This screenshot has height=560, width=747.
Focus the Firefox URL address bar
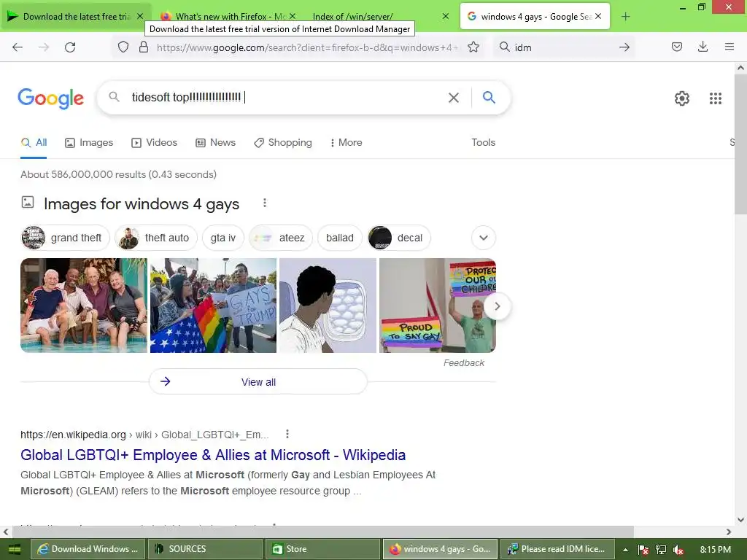(x=306, y=47)
